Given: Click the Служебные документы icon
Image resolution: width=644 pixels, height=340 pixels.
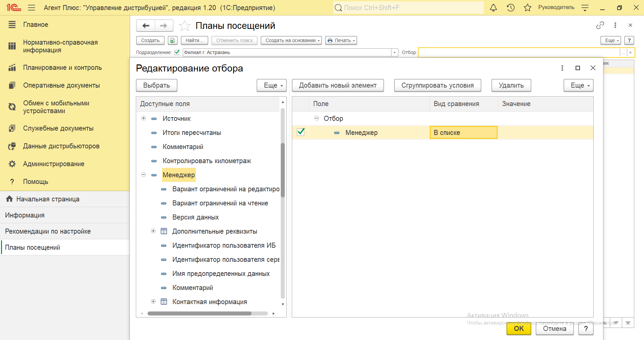Looking at the screenshot, I should tap(12, 128).
